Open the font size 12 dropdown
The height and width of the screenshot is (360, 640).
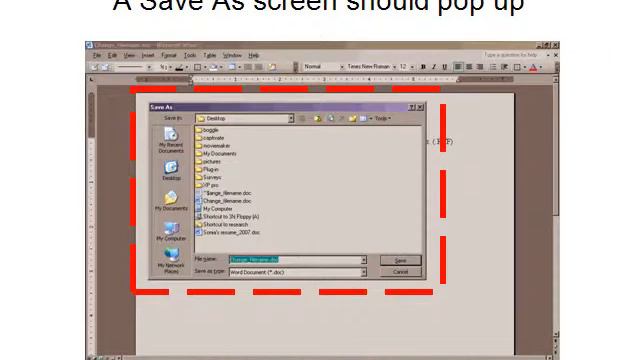pyautogui.click(x=412, y=67)
